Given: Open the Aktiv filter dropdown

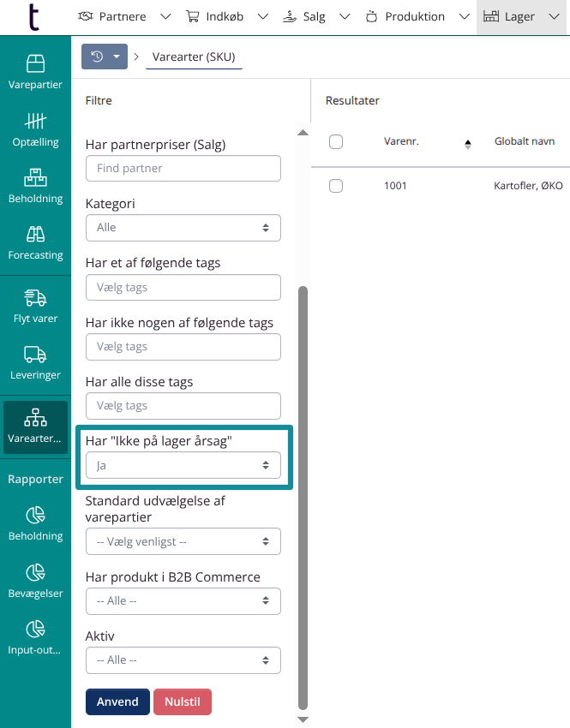Looking at the screenshot, I should 183,660.
